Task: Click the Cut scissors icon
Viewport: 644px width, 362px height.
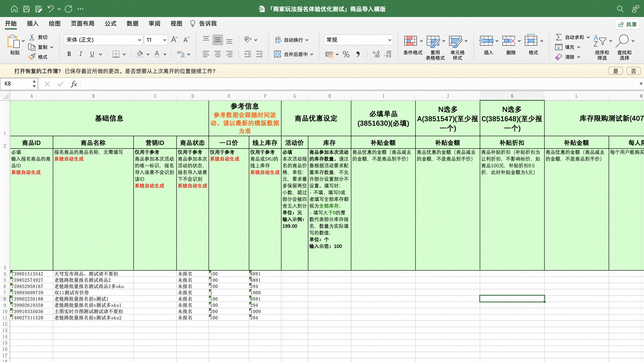Action: click(x=32, y=37)
